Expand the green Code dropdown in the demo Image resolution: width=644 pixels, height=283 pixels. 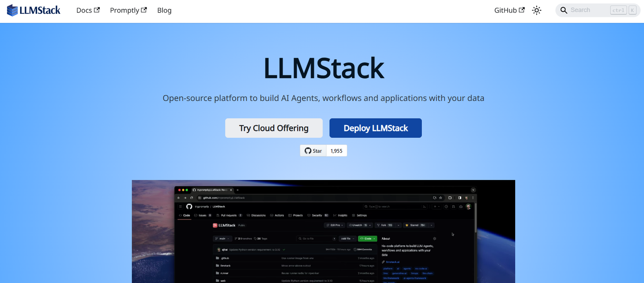(x=367, y=239)
